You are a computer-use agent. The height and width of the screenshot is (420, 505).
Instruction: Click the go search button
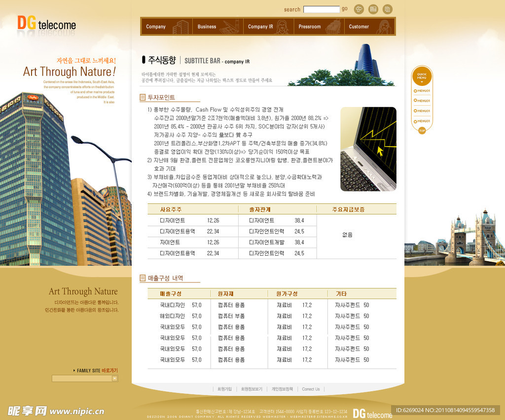coord(345,9)
